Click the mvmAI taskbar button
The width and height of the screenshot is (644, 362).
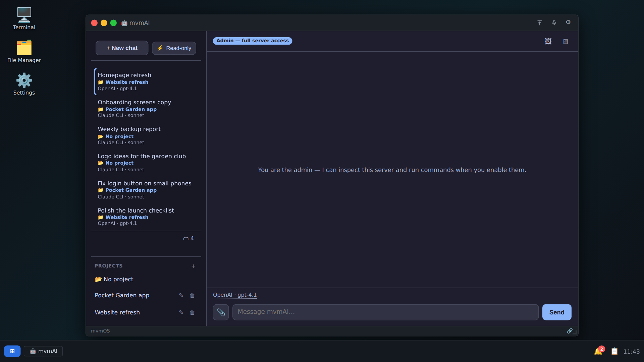coord(43,351)
